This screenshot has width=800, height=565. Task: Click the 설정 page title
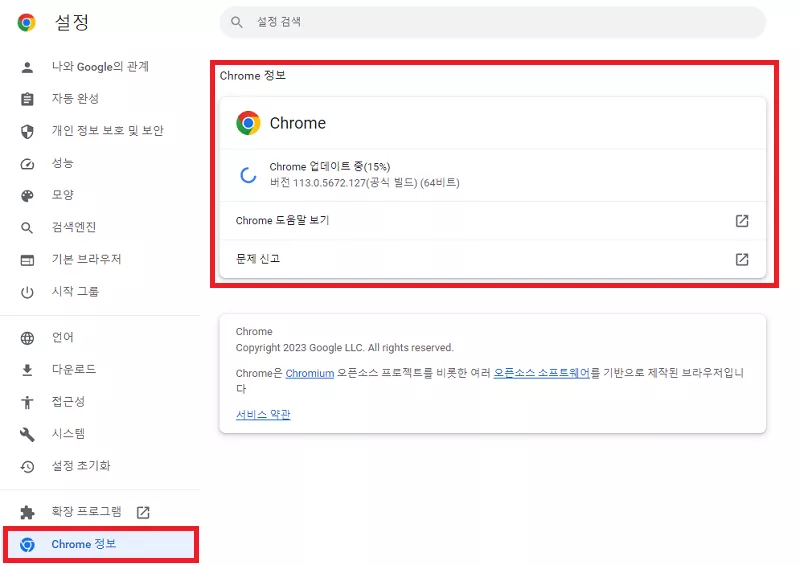coord(72,22)
